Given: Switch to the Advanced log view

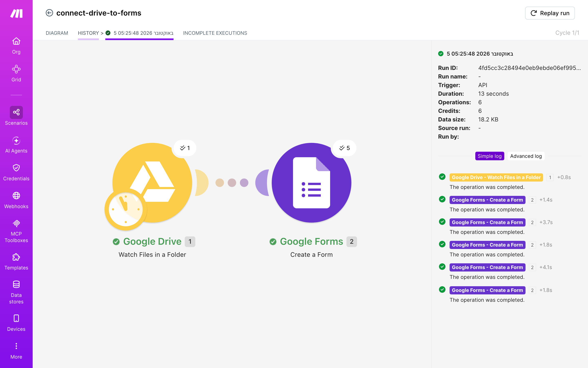Looking at the screenshot, I should pos(526,156).
